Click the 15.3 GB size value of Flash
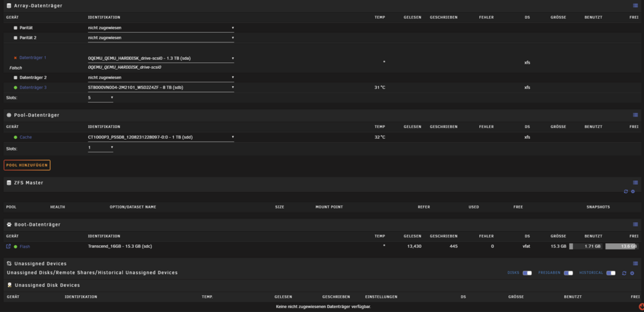 click(558, 246)
